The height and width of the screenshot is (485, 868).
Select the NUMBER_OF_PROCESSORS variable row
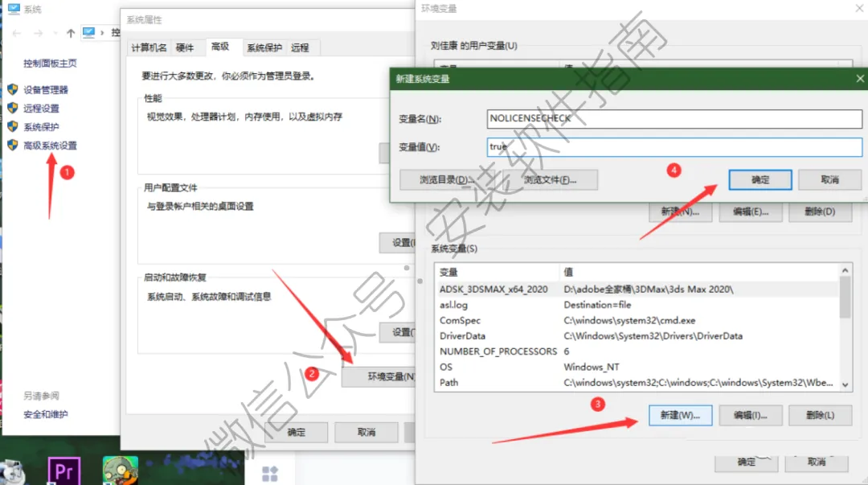637,351
